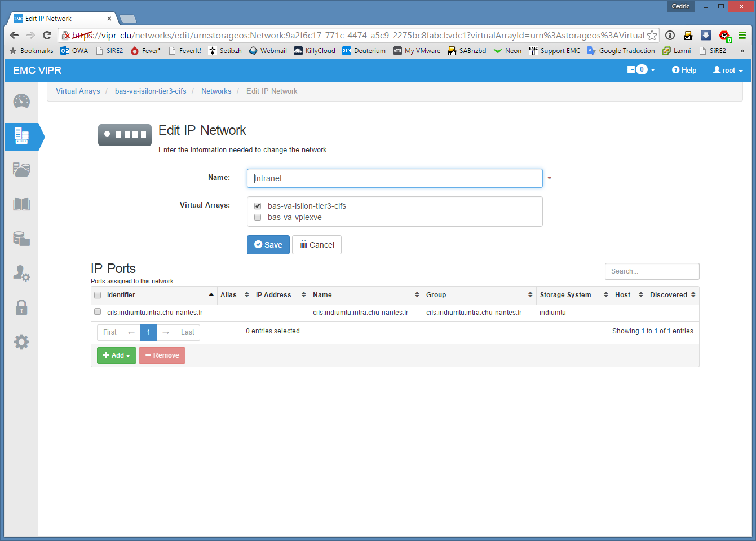Expand the Add dropdown button
The height and width of the screenshot is (541, 756).
pos(117,355)
